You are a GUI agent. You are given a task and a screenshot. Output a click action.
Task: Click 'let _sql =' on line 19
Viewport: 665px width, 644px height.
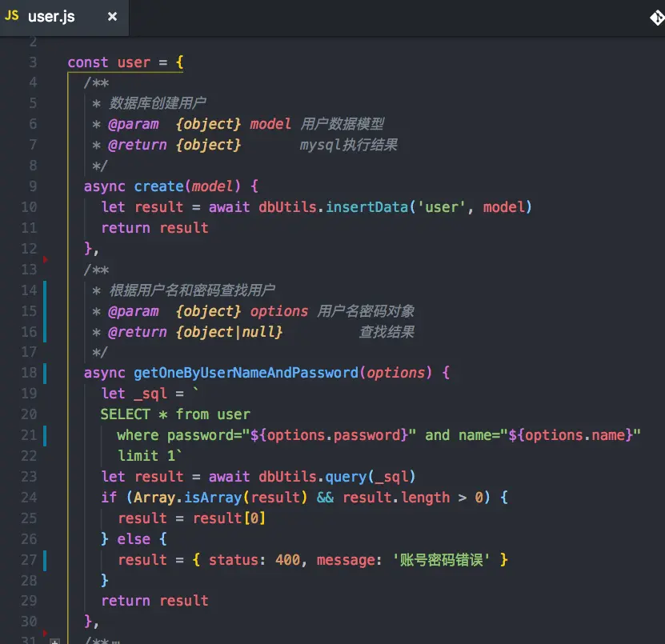142,394
